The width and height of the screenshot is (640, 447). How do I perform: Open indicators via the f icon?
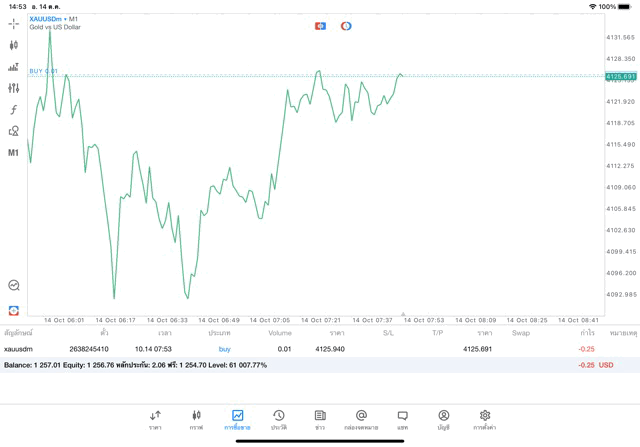[13, 110]
